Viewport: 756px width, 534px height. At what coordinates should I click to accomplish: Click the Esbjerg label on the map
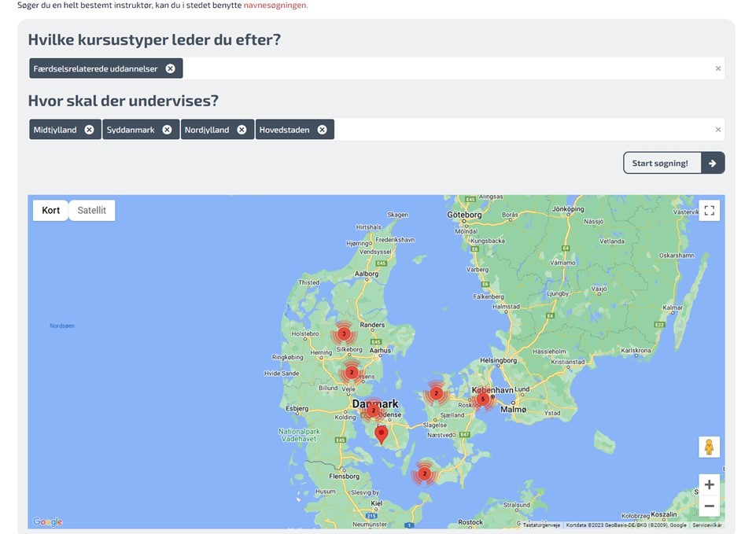tap(297, 408)
